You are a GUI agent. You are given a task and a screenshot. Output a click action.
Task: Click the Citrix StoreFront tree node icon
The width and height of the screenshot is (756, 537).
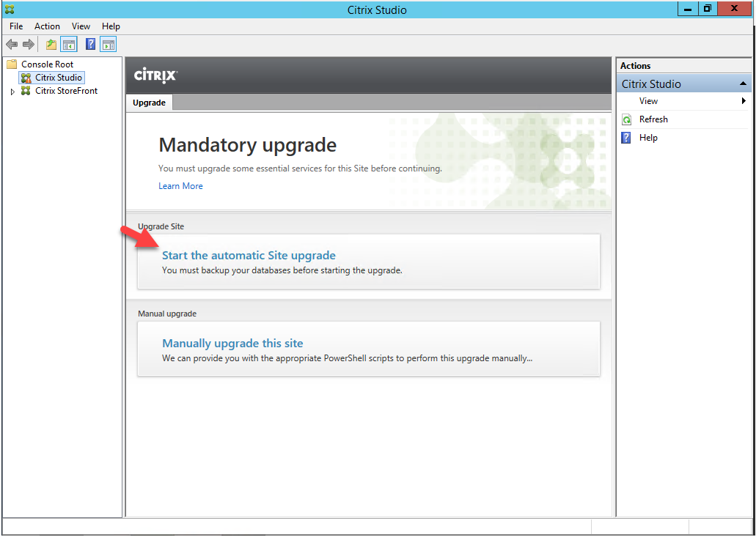tap(26, 91)
